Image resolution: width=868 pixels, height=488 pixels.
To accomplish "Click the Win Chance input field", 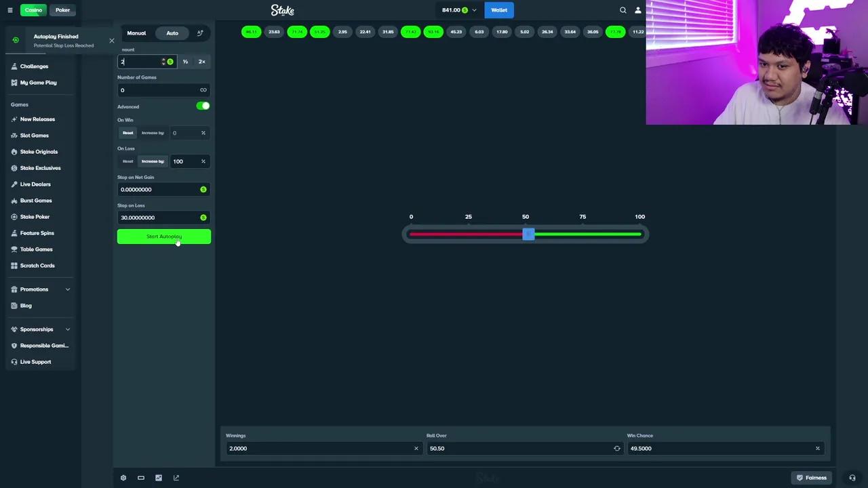I will point(725,449).
